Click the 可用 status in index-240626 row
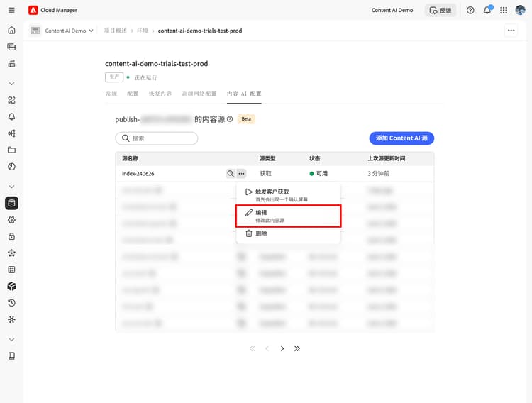Screen dimensions: 532x403 318,174
